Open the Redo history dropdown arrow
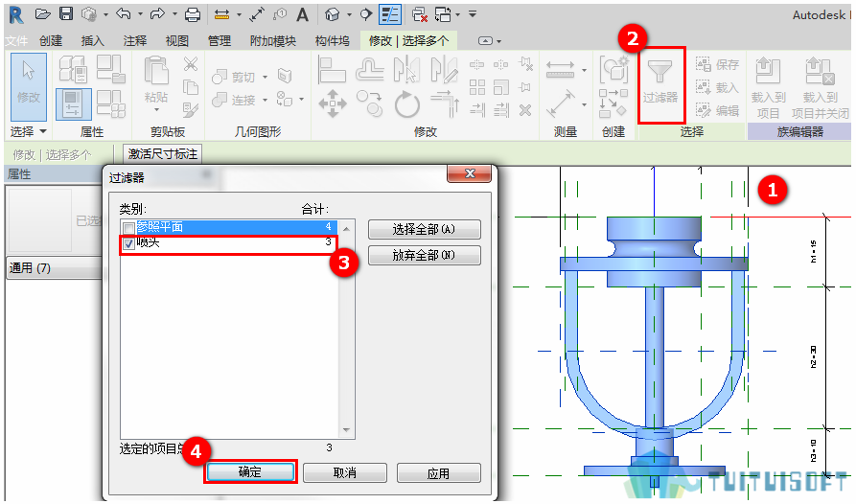 174,14
